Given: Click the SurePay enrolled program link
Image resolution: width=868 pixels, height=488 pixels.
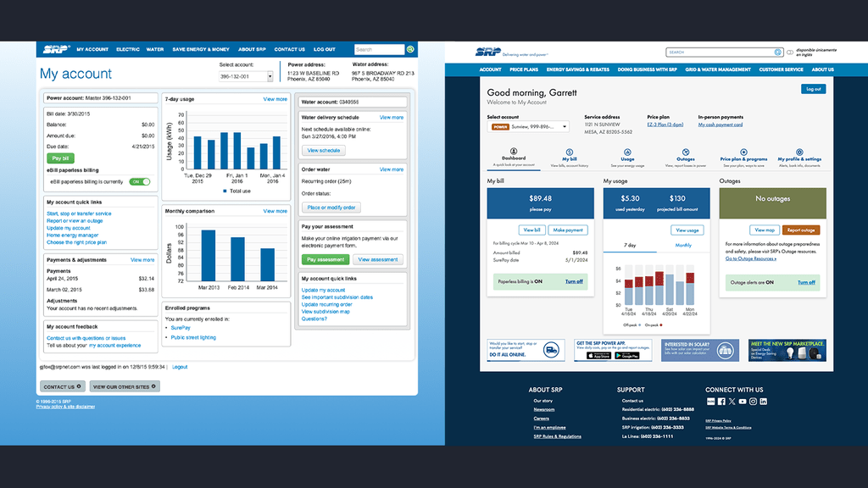Looking at the screenshot, I should pyautogui.click(x=181, y=328).
